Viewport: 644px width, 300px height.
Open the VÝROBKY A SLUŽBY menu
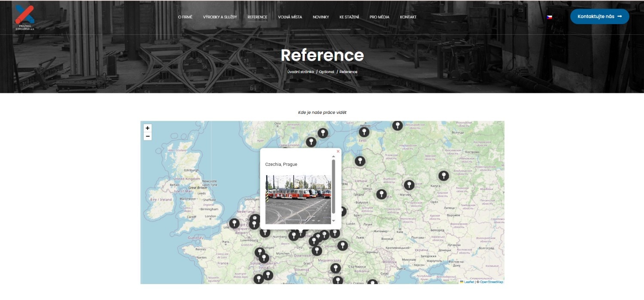(x=220, y=17)
